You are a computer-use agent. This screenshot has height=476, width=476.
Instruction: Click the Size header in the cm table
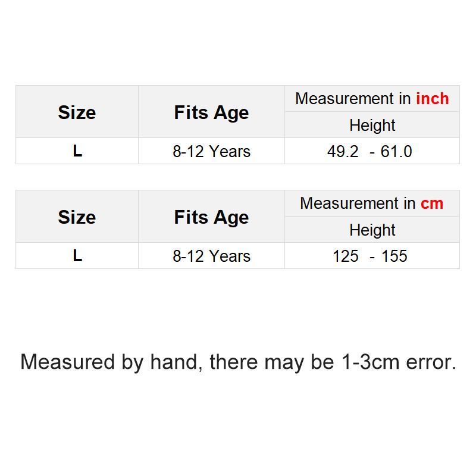coord(77,217)
